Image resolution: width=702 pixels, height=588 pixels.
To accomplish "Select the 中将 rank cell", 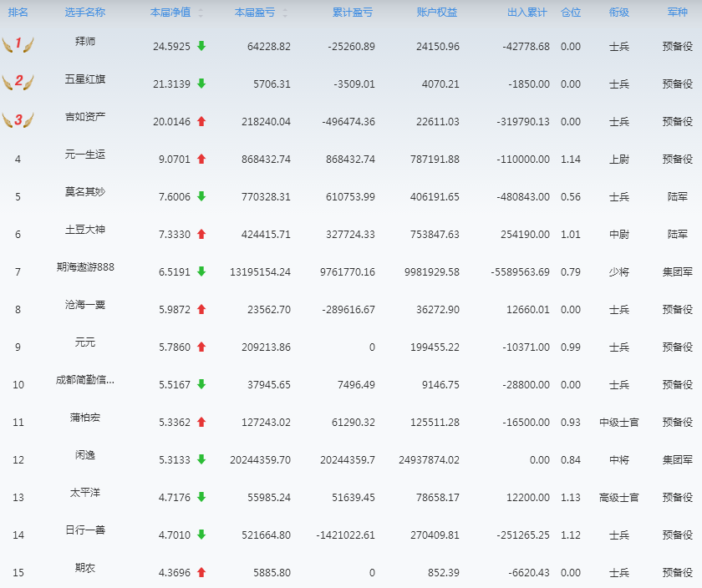I will (619, 460).
